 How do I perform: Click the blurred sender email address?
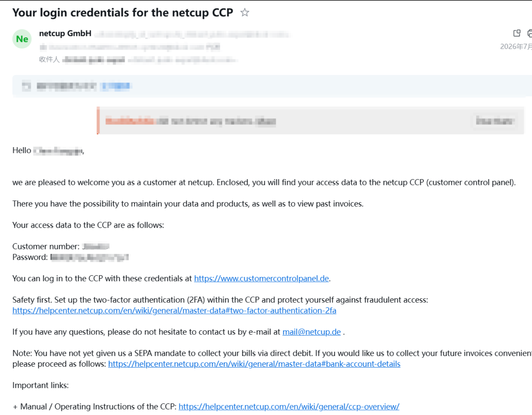coord(192,34)
